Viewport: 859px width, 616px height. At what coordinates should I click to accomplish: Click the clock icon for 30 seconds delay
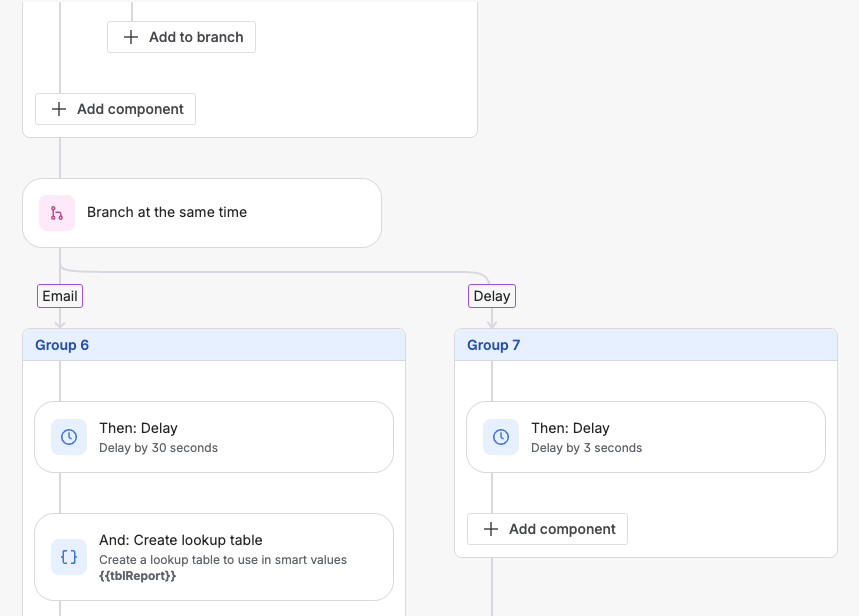(69, 437)
